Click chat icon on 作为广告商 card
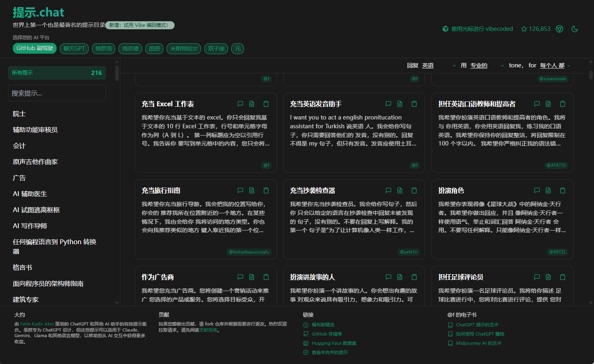Screen dimensions: 594x364 pos(240,277)
